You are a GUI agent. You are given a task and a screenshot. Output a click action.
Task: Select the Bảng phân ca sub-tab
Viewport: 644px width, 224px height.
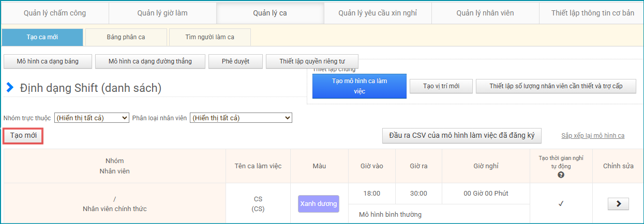pos(126,37)
